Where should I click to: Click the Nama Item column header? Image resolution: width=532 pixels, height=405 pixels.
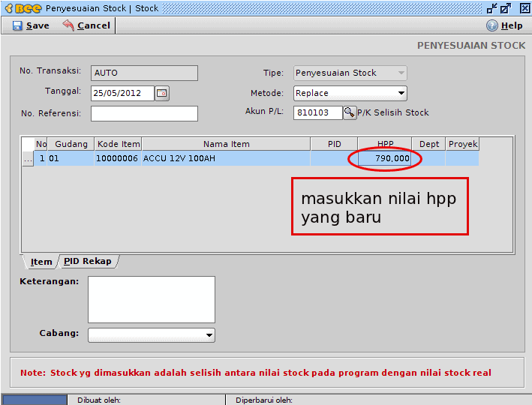pos(226,144)
